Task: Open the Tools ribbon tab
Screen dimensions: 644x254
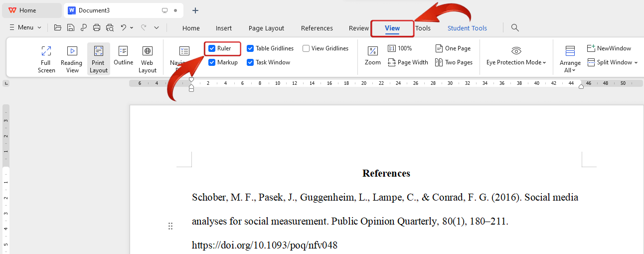Action: 423,28
